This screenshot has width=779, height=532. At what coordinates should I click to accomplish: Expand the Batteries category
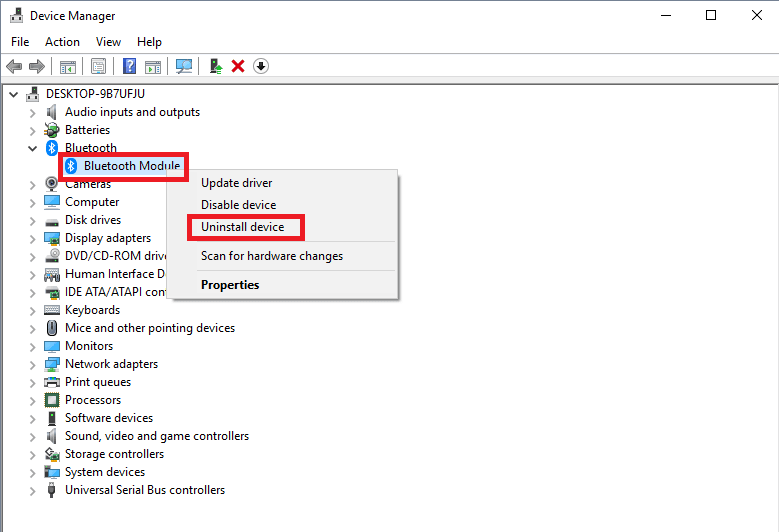32,131
